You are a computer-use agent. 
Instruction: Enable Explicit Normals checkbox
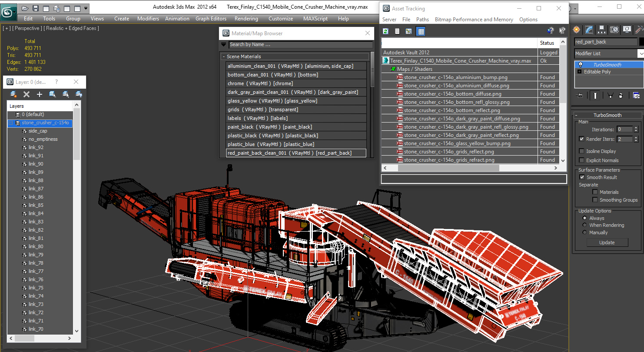(x=582, y=160)
